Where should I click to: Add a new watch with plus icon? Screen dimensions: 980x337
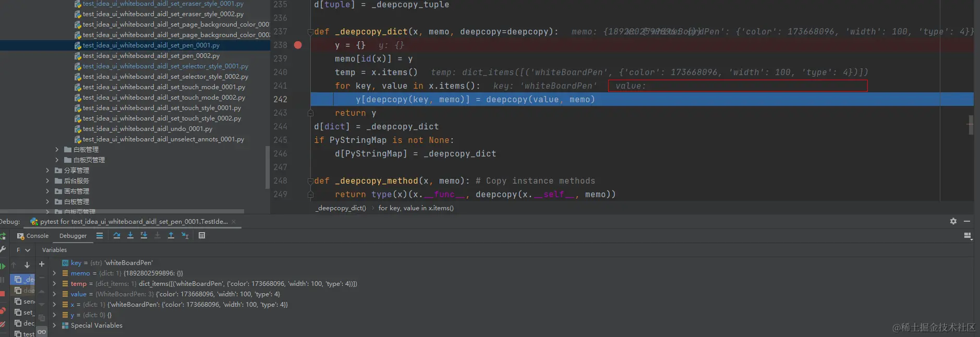(x=42, y=264)
